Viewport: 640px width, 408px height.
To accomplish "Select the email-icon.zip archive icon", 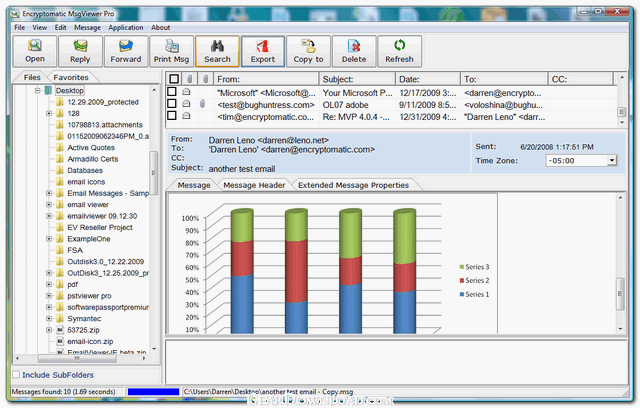I will coord(60,341).
